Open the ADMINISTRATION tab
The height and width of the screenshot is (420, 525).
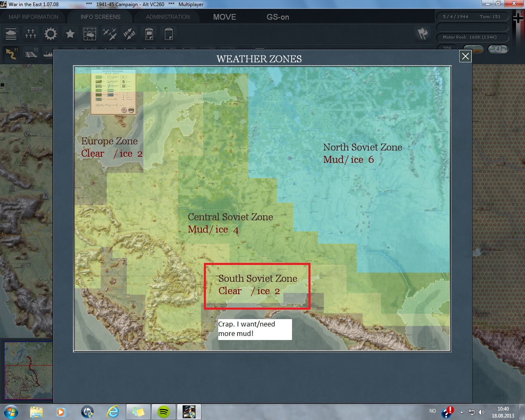pyautogui.click(x=168, y=17)
